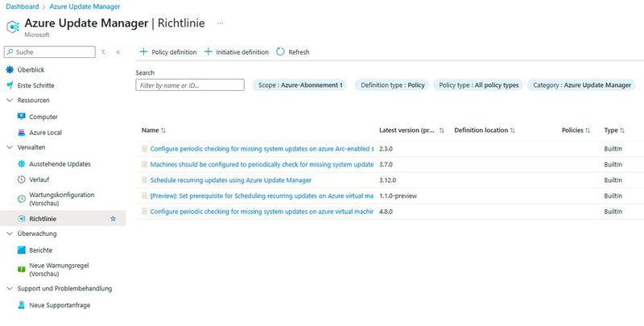Change the Definition type filter

click(x=392, y=85)
